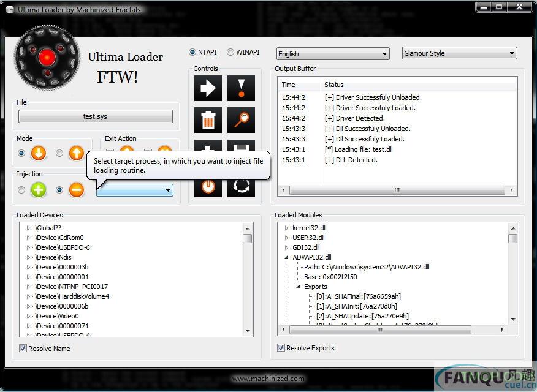The width and height of the screenshot is (537, 392).
Task: Select \Device\HarddiskVolume4 in Loaded Devices
Action: (72, 296)
